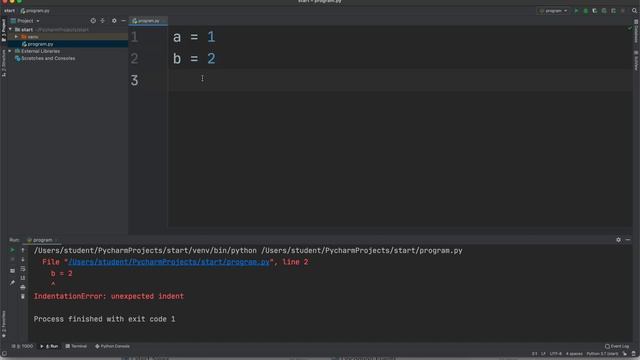Click the stop icon in the Run panel
Viewport: 640px width, 360px height.
(12, 260)
